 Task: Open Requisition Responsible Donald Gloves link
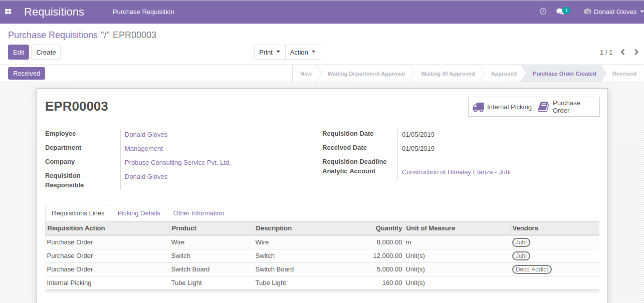click(x=146, y=176)
